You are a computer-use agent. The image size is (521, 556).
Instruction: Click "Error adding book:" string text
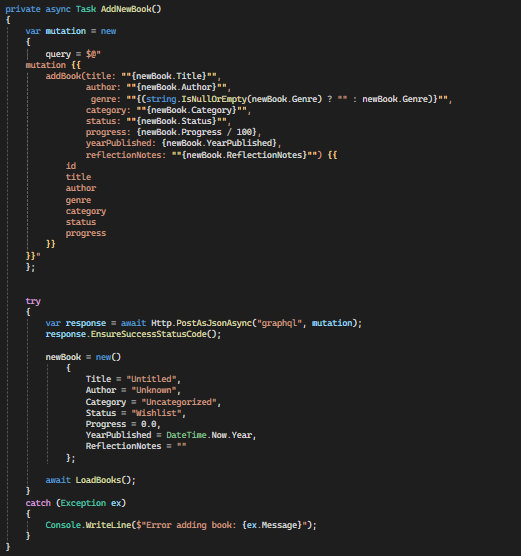tap(191, 525)
